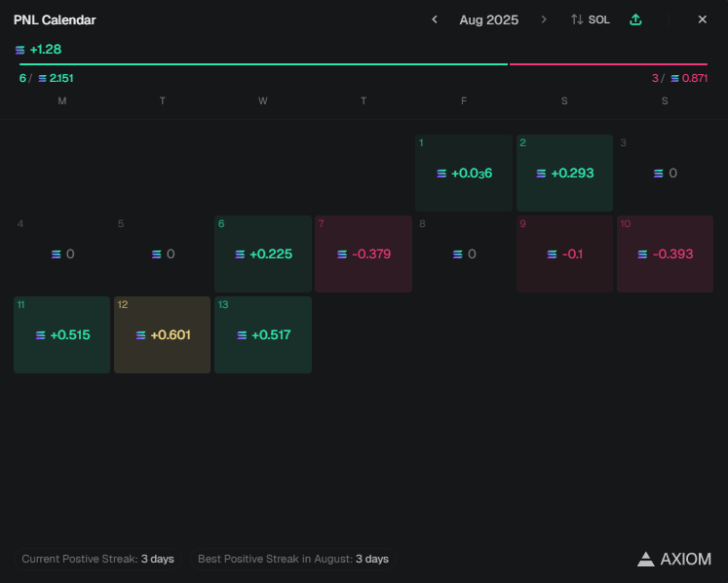
Task: Open day 2 cell with +0.293
Action: coord(564,173)
